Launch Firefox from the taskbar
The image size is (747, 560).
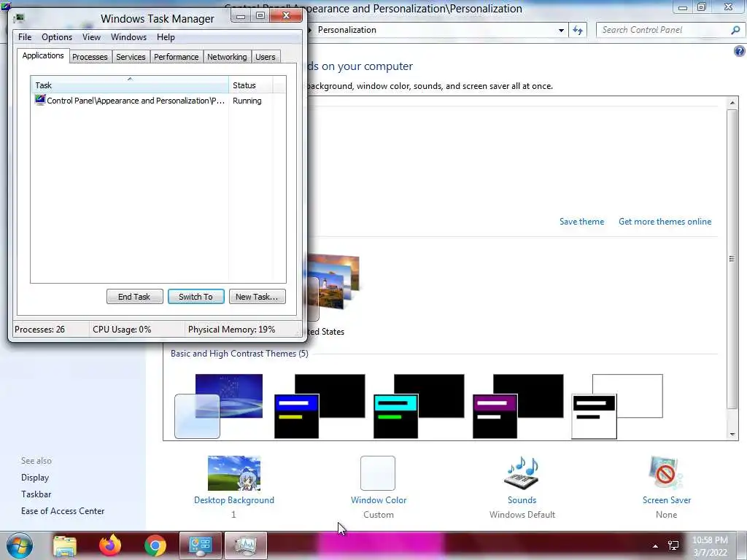[110, 545]
